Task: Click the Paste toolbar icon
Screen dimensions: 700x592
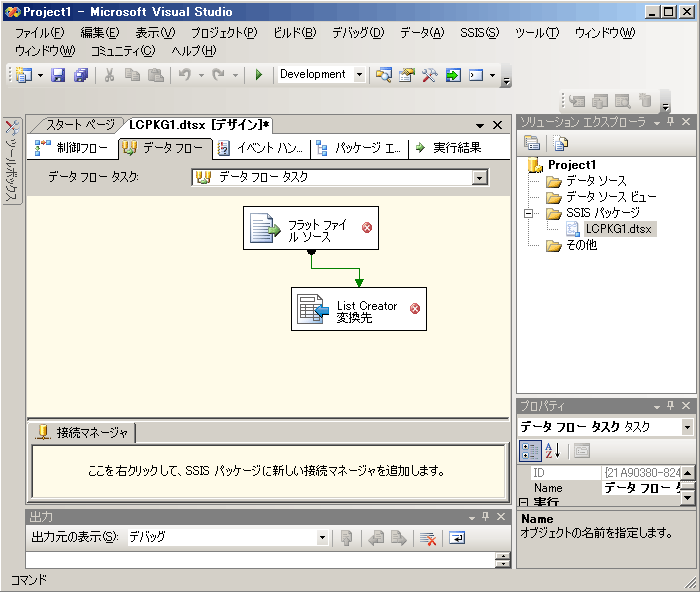Action: point(155,75)
